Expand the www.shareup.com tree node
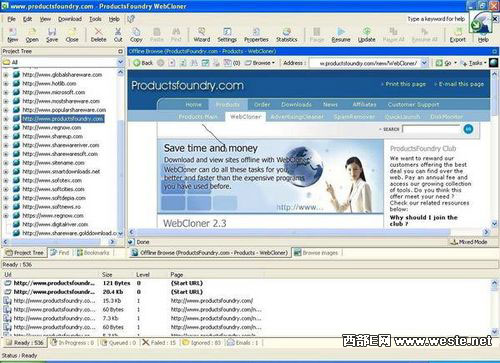Viewport: 500px width, 363px height. tap(6, 136)
